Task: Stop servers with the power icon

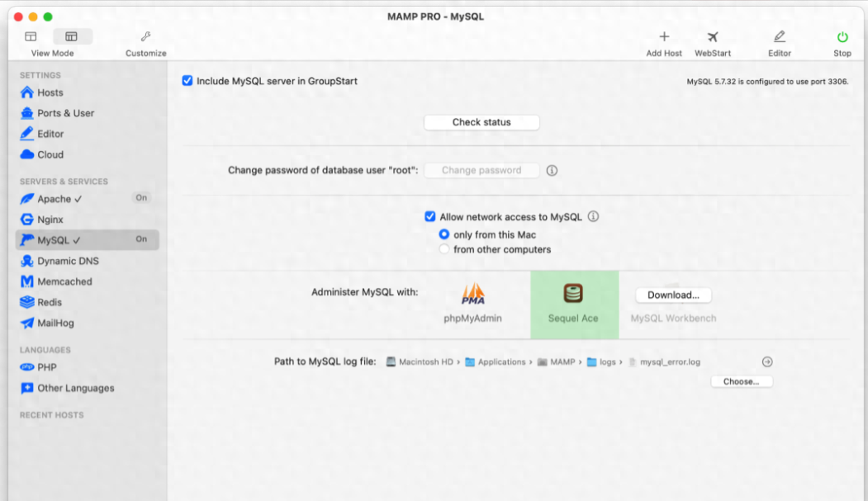Action: pyautogui.click(x=842, y=36)
